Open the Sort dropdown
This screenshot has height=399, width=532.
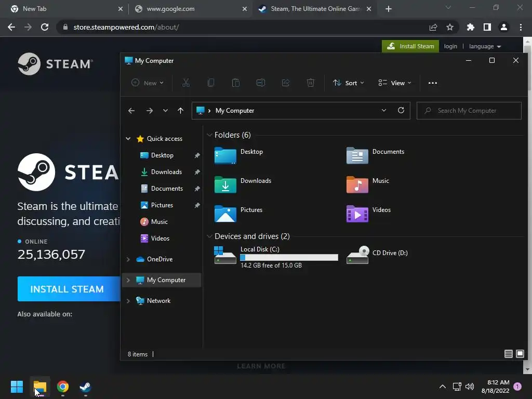point(349,83)
